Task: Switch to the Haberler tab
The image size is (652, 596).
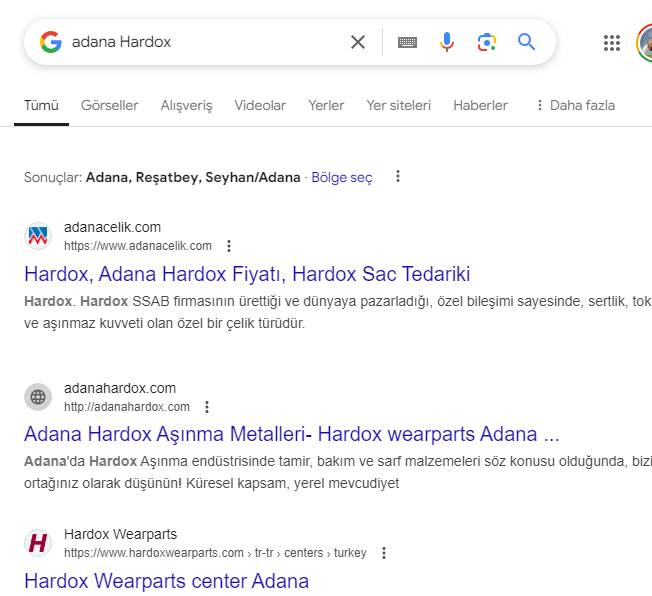Action: click(480, 105)
